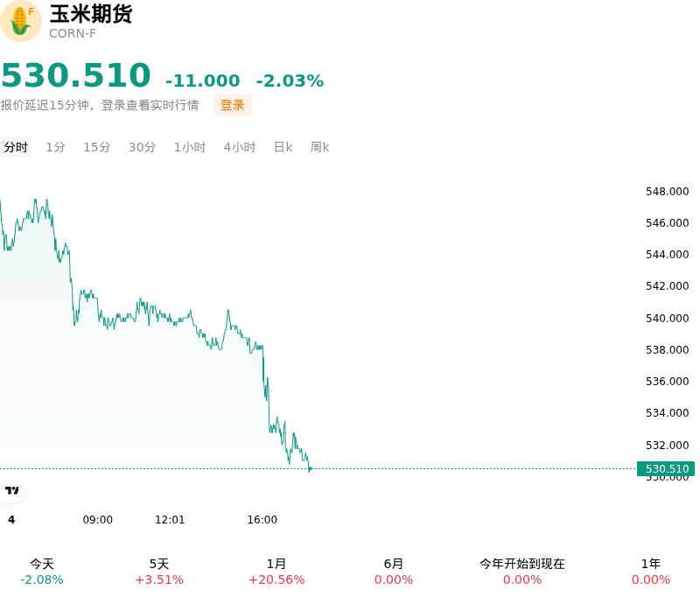Select the 5天 +3.51% range

[x=159, y=572]
